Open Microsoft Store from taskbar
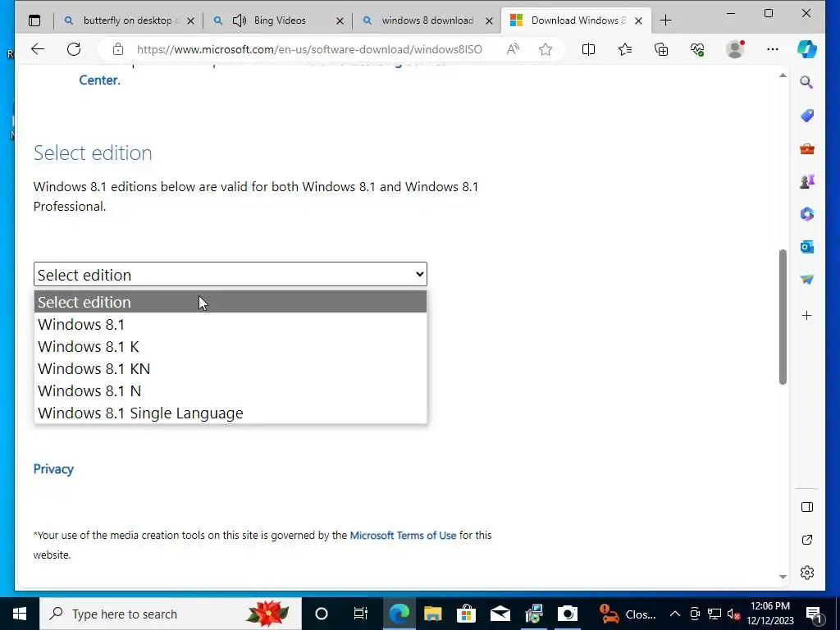Image resolution: width=840 pixels, height=630 pixels. [466, 614]
